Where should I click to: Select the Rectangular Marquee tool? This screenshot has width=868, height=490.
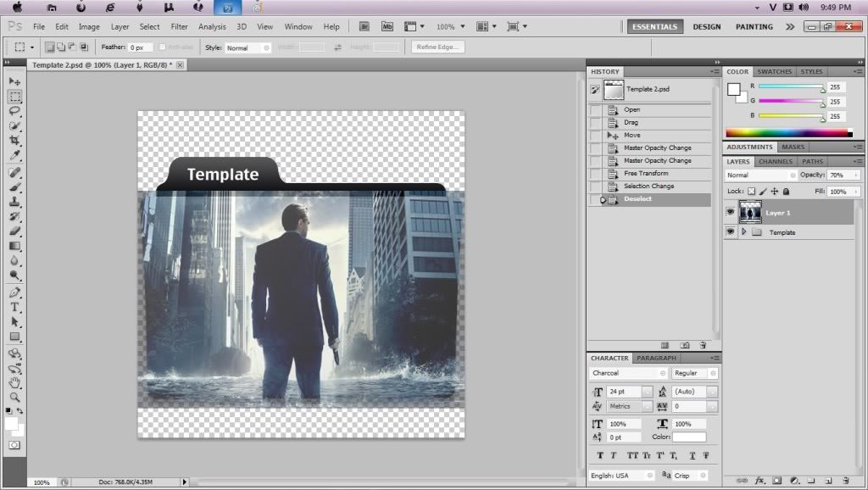coord(14,97)
